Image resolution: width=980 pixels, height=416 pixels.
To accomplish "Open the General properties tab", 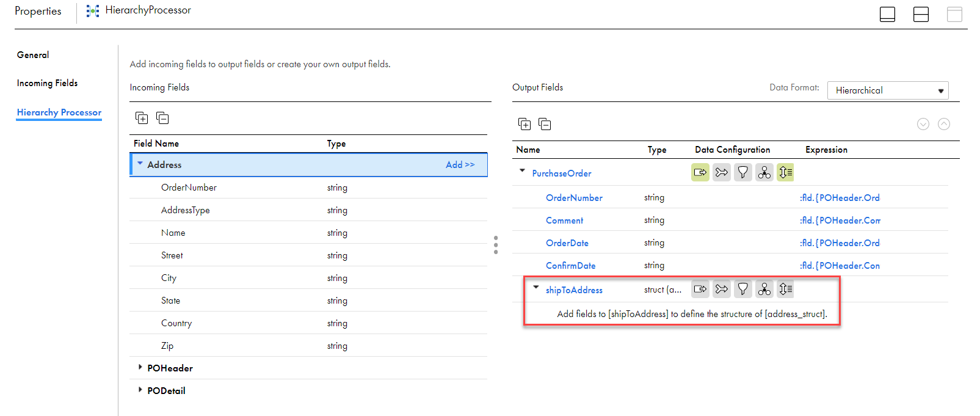I will pyautogui.click(x=33, y=55).
